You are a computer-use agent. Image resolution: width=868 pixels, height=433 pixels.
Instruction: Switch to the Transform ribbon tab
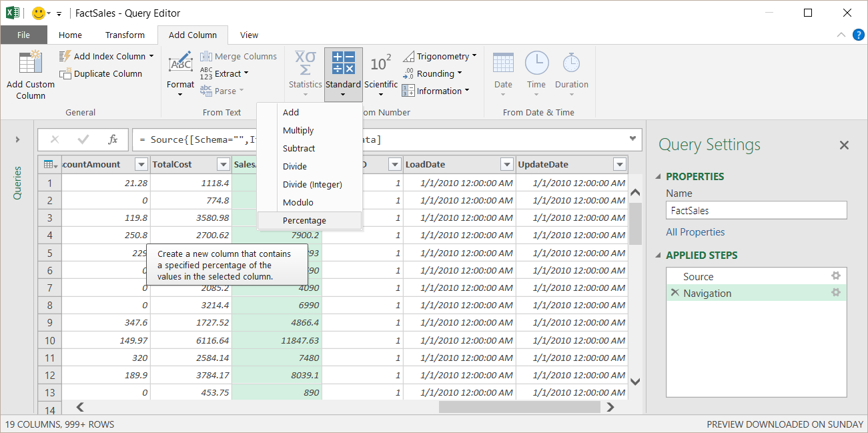pos(125,35)
